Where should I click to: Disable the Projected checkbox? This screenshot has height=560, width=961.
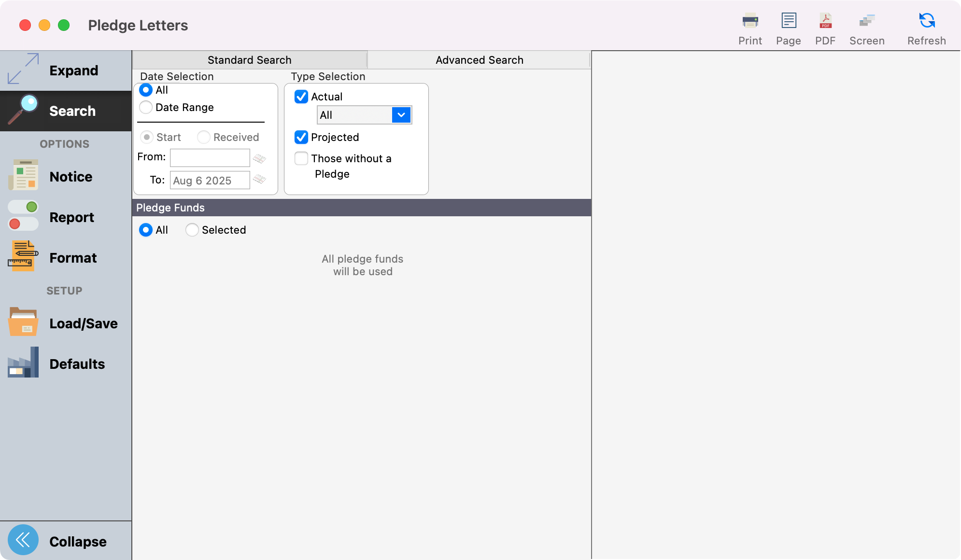click(x=301, y=138)
